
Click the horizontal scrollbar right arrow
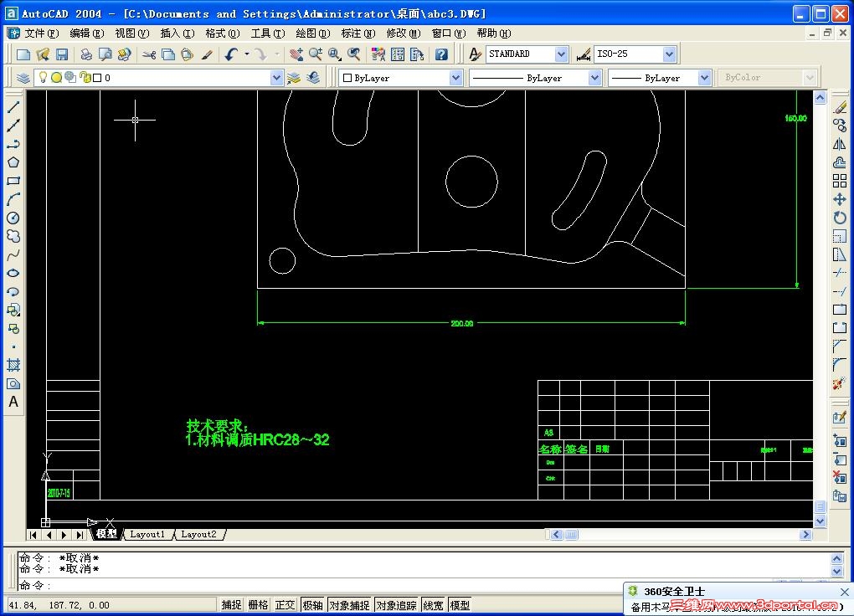click(806, 535)
